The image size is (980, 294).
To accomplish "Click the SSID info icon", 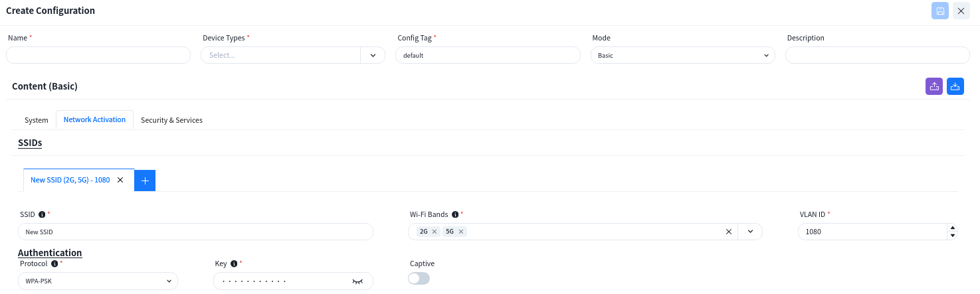I will [x=42, y=214].
